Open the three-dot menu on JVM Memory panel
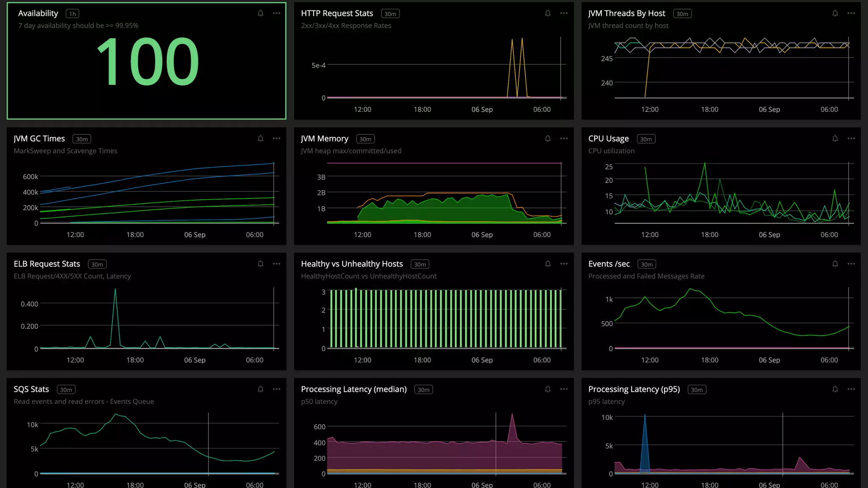This screenshot has height=488, width=868. (564, 139)
